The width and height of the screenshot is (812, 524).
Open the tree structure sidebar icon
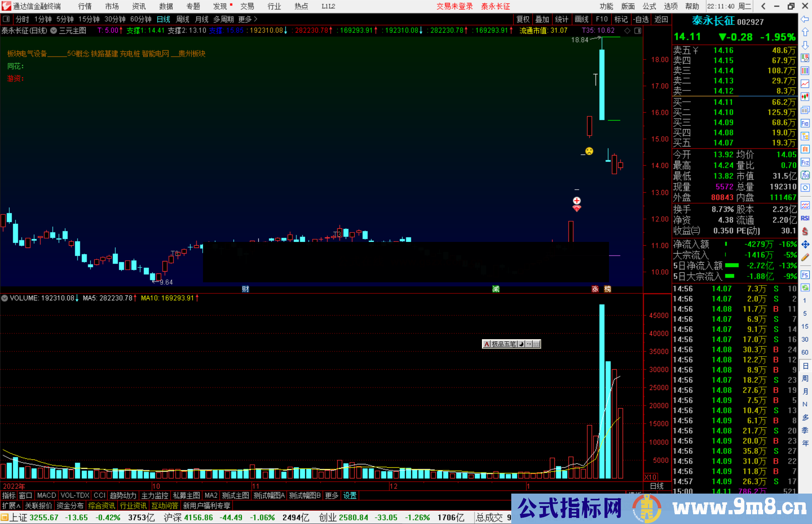tap(805, 136)
